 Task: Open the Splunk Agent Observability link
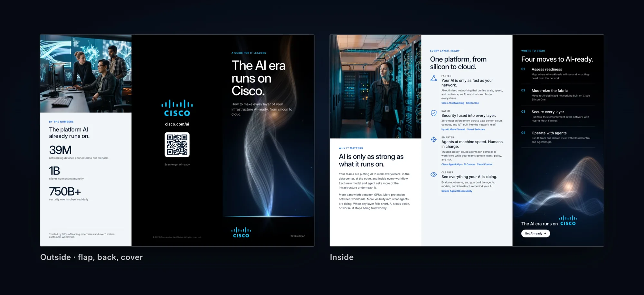457,191
